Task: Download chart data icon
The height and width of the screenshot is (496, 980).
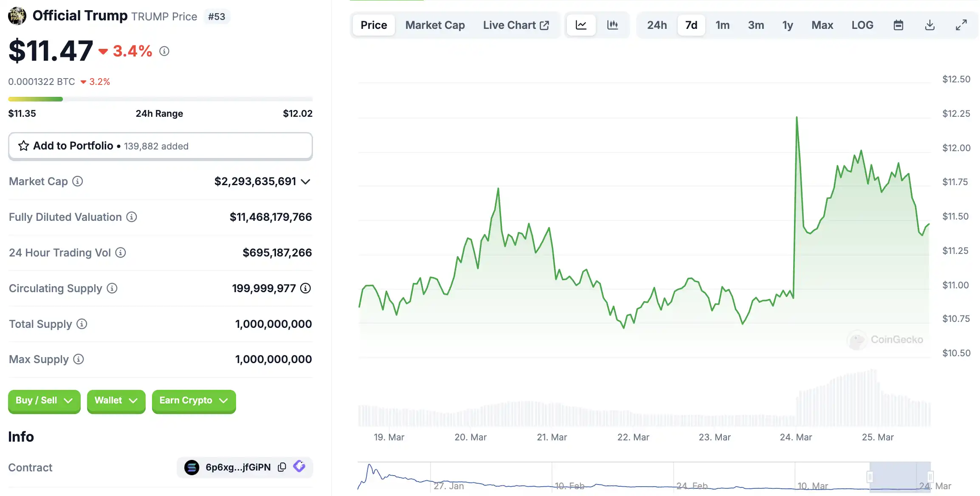Action: pos(930,25)
